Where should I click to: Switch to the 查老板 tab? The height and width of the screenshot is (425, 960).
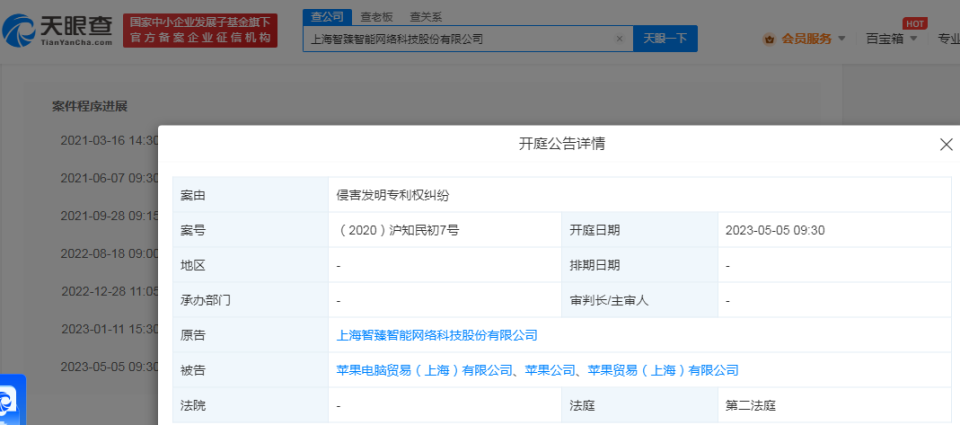[377, 17]
